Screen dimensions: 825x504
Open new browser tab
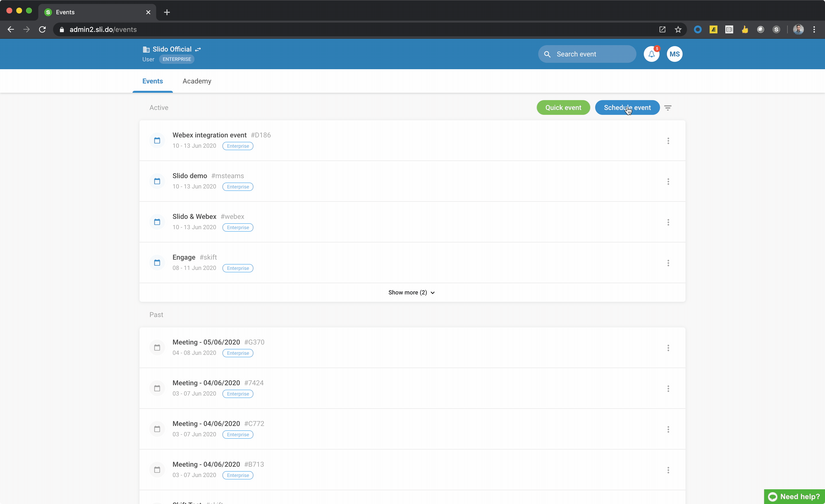tap(167, 12)
